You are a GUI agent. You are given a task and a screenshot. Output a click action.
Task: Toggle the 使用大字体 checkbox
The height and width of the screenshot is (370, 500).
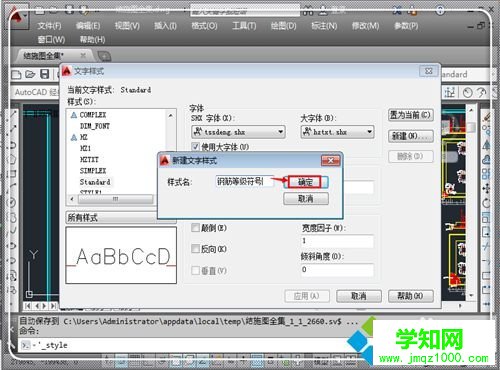click(x=196, y=147)
